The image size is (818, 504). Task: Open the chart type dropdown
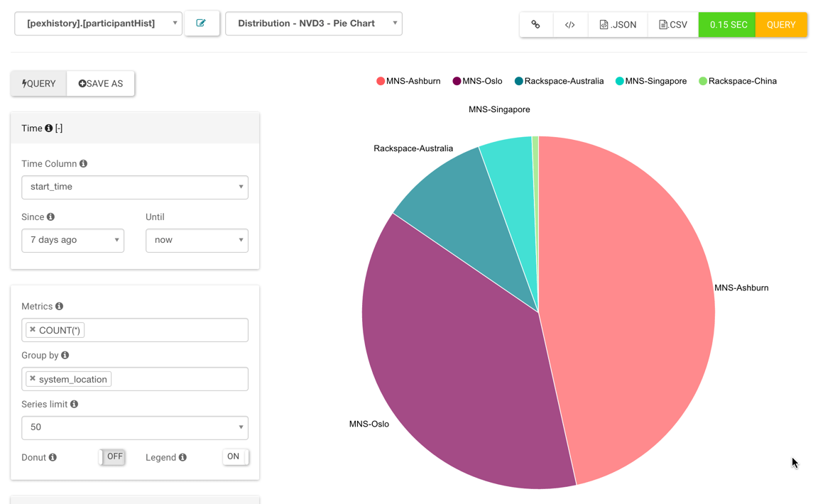pyautogui.click(x=313, y=23)
